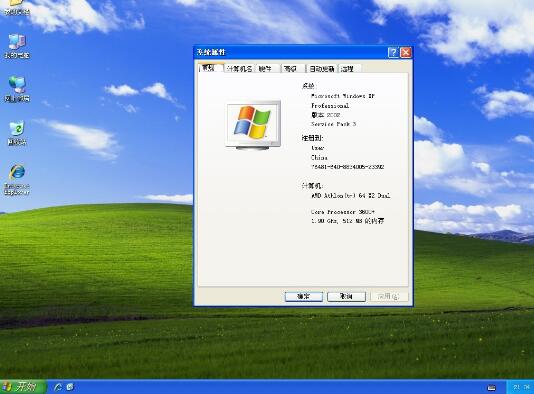Click the Apply (应用) button
This screenshot has width=534, height=394.
[389, 297]
